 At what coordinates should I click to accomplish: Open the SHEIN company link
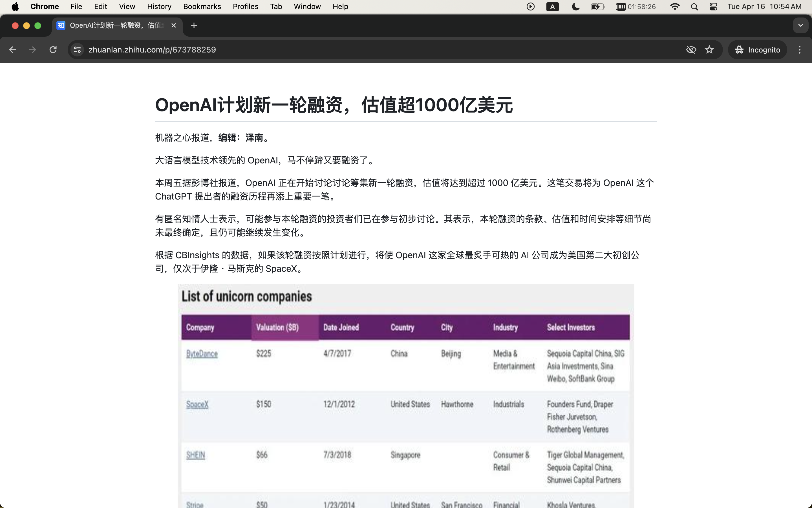pyautogui.click(x=196, y=455)
